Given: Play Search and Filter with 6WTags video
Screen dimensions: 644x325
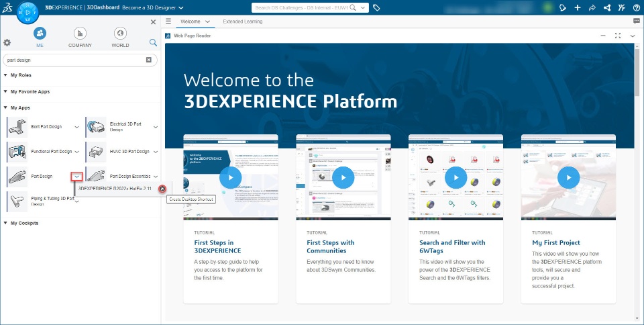Looking at the screenshot, I should point(455,177).
